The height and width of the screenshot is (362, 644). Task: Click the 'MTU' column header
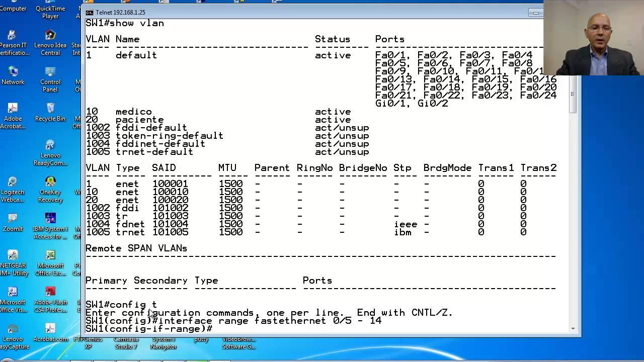227,168
